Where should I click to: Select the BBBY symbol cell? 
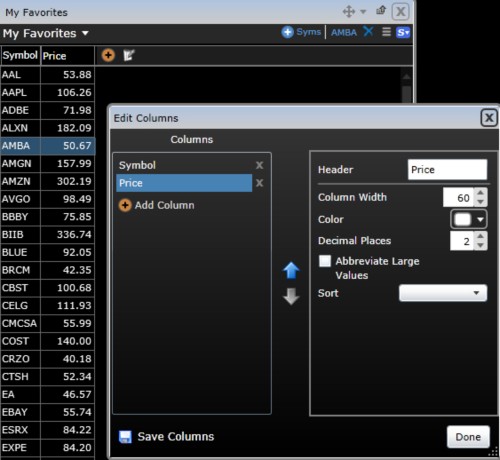(20, 217)
